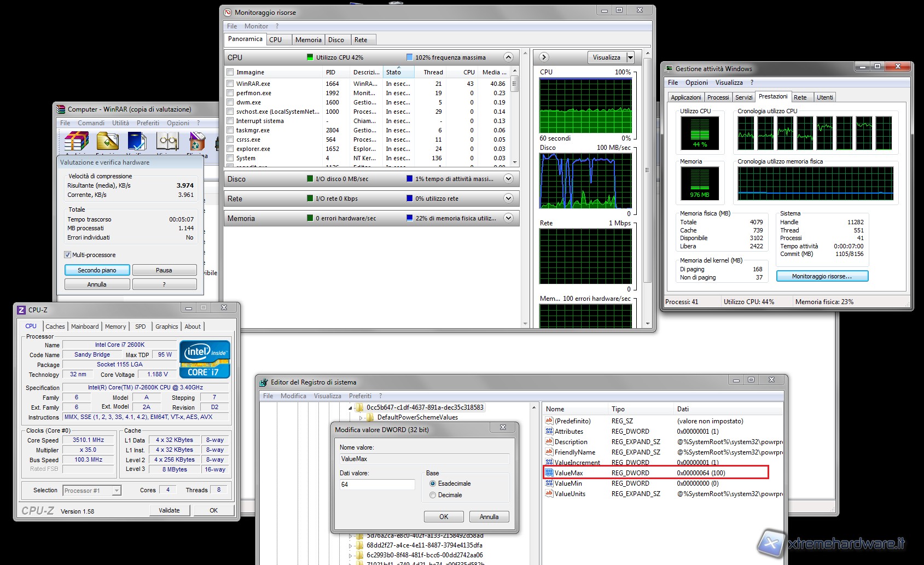Viewport: 924px width, 565px height.
Task: Open the Processi tab in Task Manager
Action: tap(718, 97)
